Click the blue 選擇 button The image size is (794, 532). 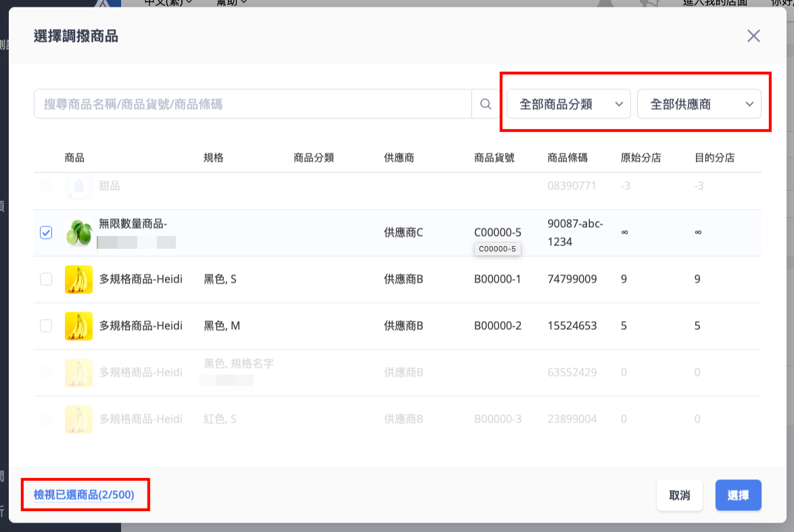click(x=739, y=495)
